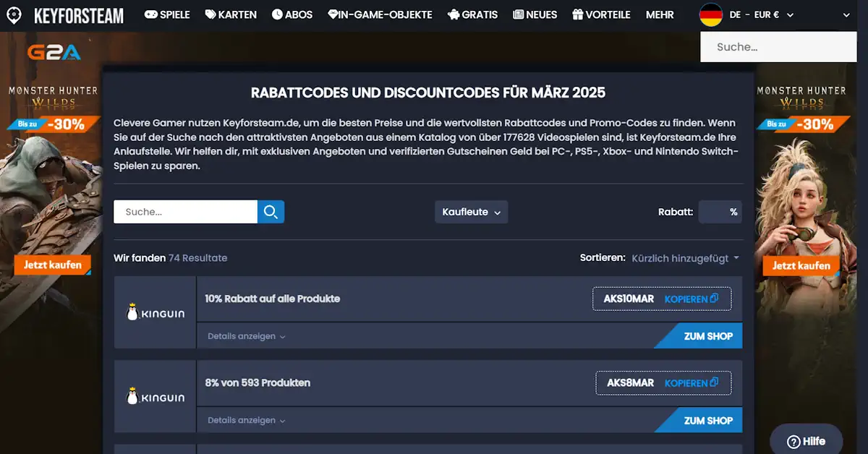This screenshot has width=868, height=454.
Task: Open the In-Game-Objekte menu
Action: pos(380,14)
